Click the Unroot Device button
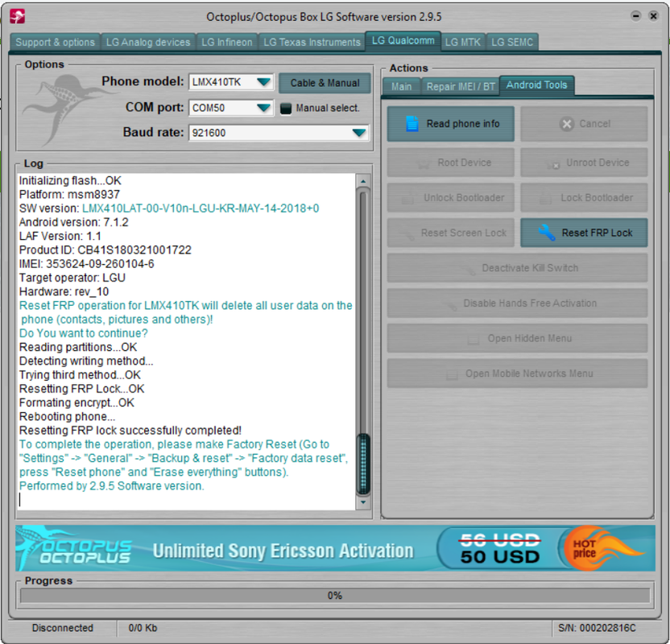 (584, 163)
